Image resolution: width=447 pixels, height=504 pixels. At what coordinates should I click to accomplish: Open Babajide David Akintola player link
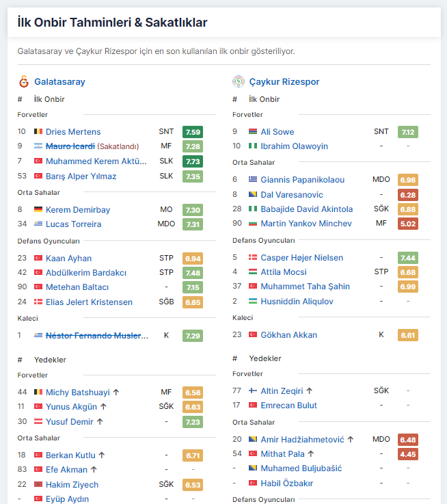307,209
